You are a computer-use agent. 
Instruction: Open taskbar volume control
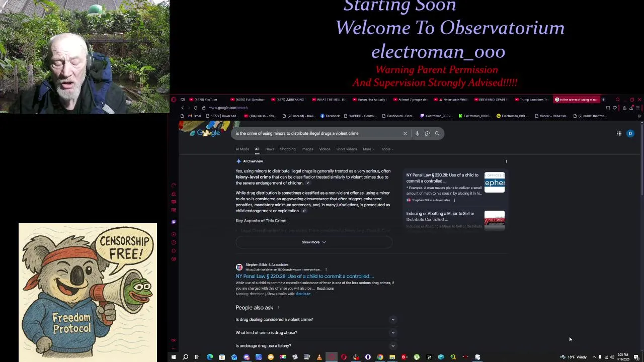[x=612, y=357]
